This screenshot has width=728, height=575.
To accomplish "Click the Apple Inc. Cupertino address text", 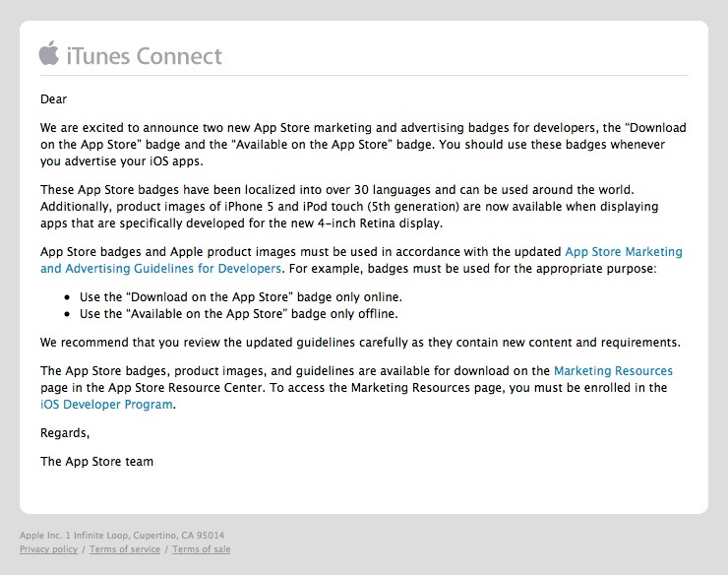I will click(x=122, y=535).
